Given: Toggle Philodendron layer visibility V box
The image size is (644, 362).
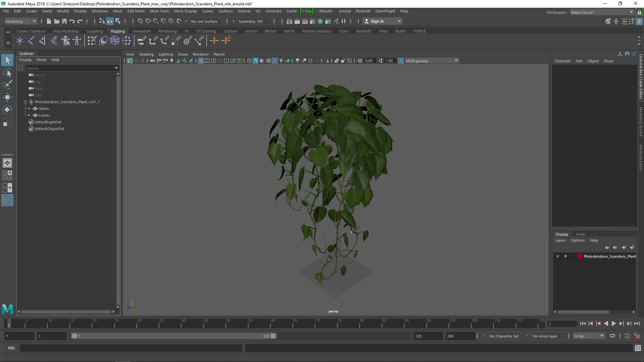Looking at the screenshot, I should pyautogui.click(x=558, y=256).
